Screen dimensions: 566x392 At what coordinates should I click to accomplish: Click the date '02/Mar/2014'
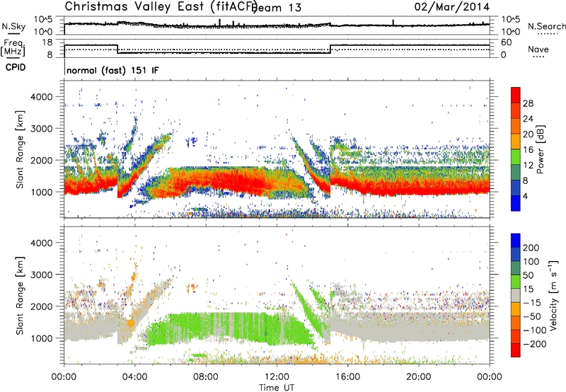click(x=452, y=7)
